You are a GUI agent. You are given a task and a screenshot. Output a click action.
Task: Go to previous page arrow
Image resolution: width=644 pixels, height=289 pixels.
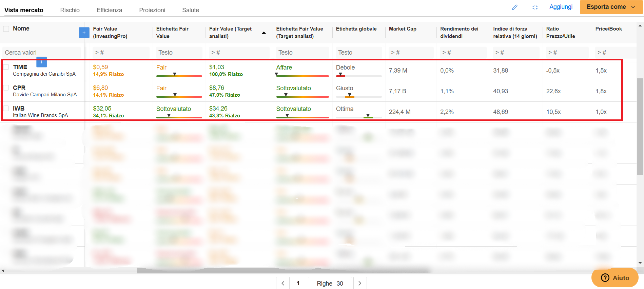coord(283,283)
